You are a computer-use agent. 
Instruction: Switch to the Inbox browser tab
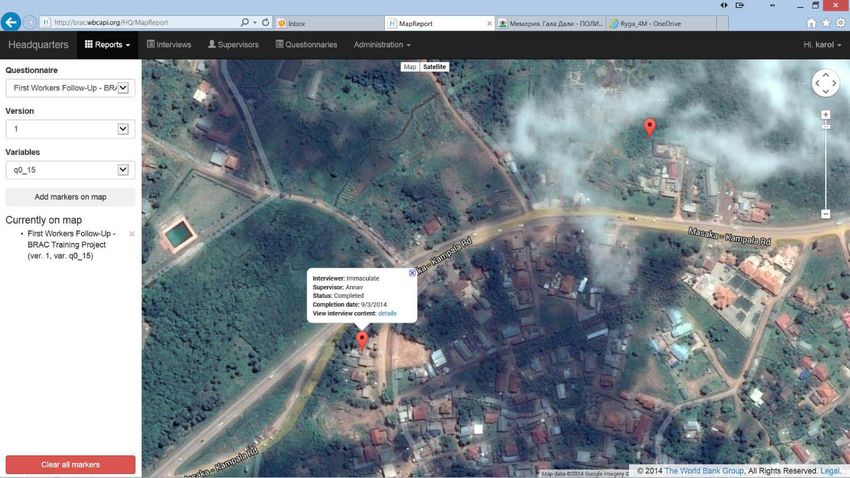(329, 23)
